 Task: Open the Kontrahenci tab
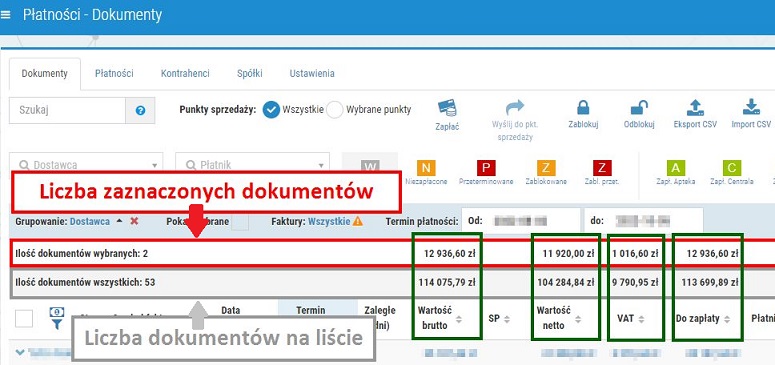tap(185, 73)
